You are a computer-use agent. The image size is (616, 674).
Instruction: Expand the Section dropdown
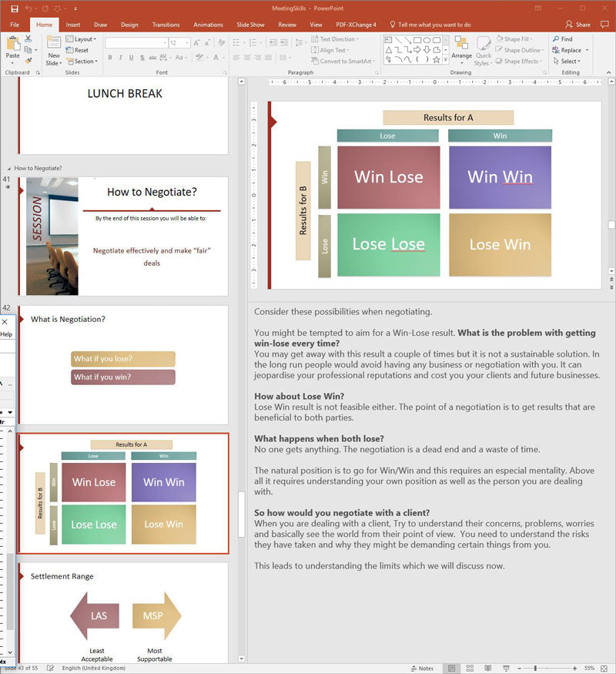tap(82, 62)
